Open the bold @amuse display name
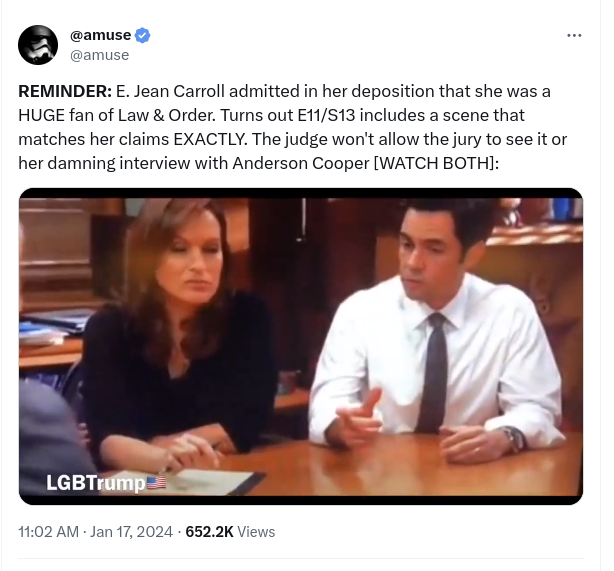 (x=101, y=35)
